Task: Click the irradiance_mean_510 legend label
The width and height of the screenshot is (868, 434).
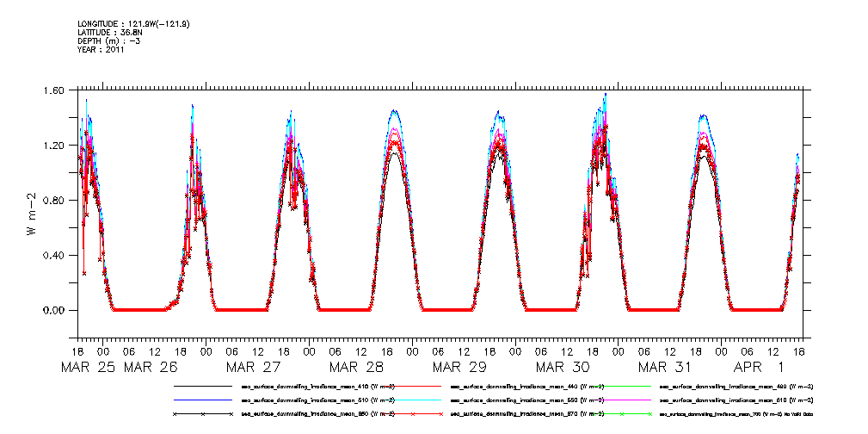Action: (x=317, y=400)
